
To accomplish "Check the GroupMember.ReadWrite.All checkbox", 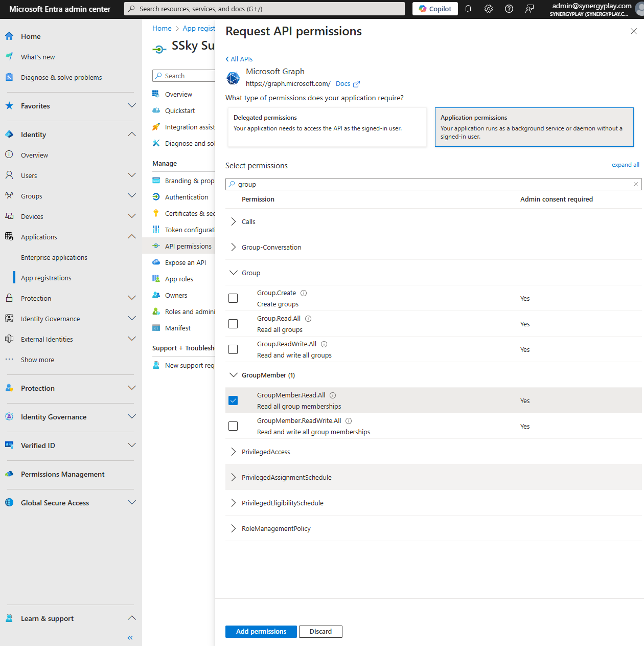I will click(x=233, y=426).
